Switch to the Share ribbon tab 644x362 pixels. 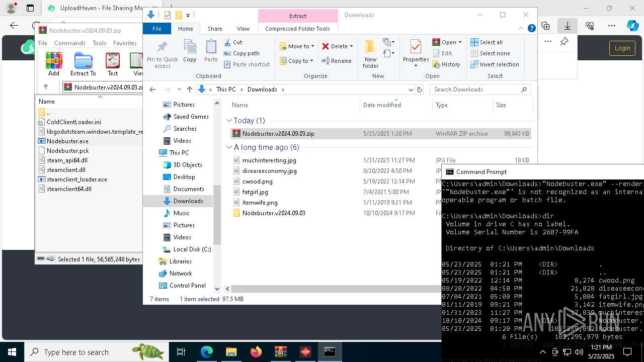215,29
